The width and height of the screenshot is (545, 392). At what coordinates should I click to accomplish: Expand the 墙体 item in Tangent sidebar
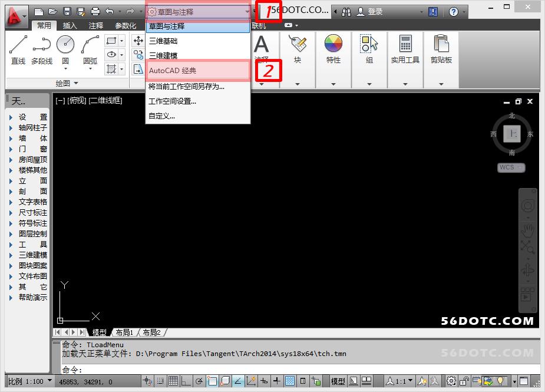pyautogui.click(x=28, y=138)
